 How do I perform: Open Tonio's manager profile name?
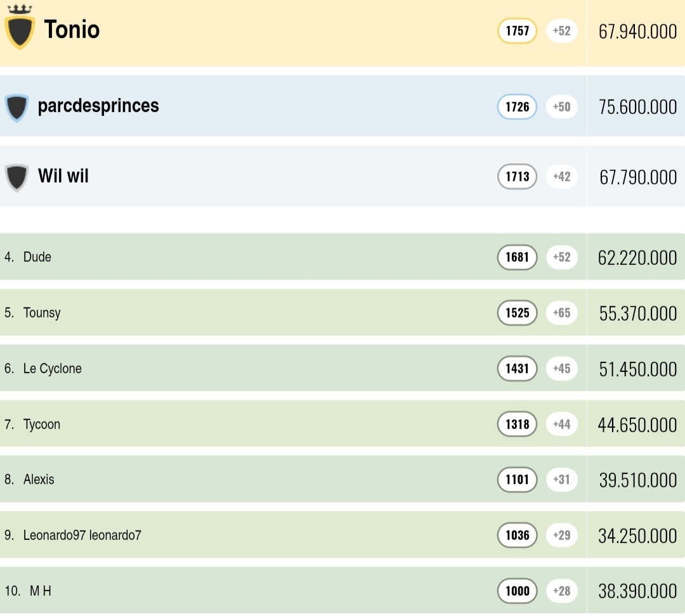pyautogui.click(x=72, y=30)
